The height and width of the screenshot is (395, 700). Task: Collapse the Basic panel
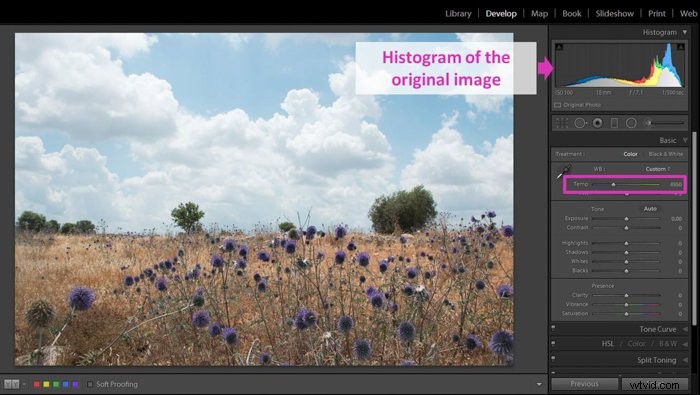point(684,140)
